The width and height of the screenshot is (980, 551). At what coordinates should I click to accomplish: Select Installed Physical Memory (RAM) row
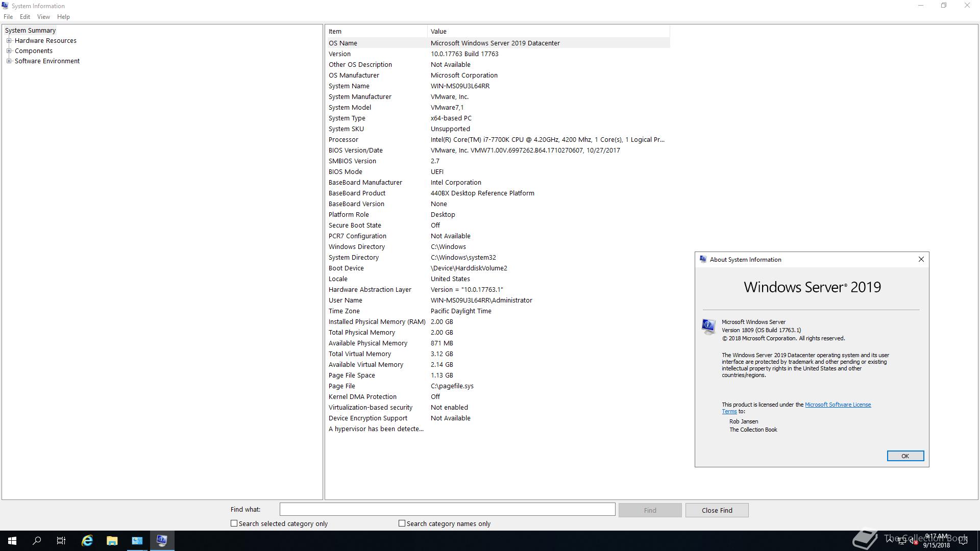click(498, 321)
